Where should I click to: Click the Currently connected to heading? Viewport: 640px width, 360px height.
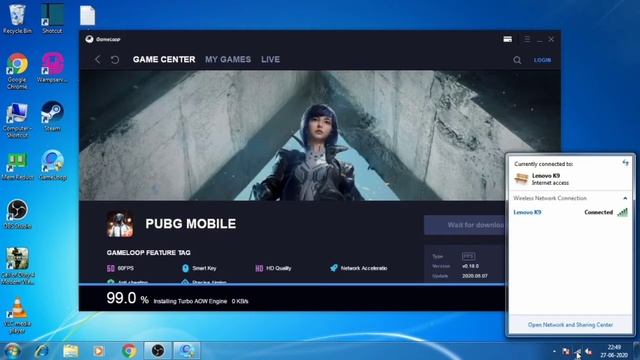(543, 164)
